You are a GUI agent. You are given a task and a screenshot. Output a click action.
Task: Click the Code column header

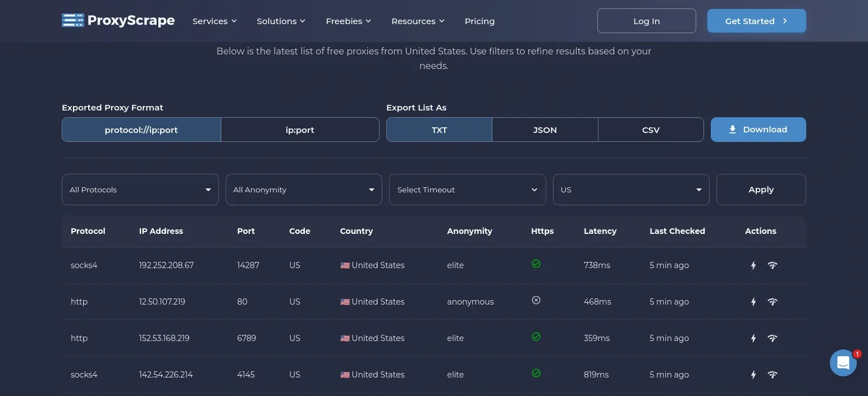(300, 231)
